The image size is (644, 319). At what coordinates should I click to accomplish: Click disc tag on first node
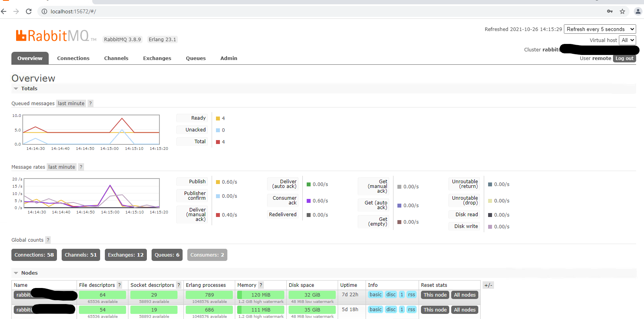(x=391, y=295)
